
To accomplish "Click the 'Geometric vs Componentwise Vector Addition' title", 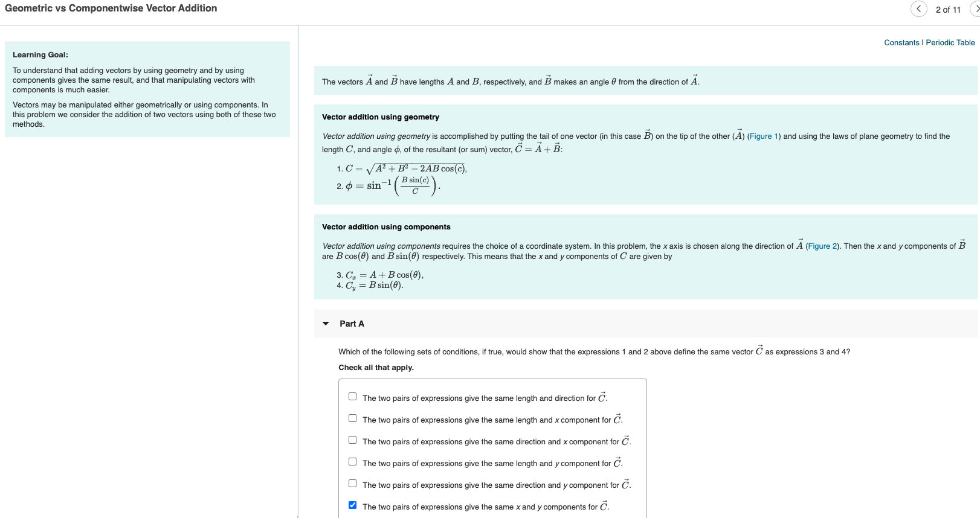I will [111, 8].
